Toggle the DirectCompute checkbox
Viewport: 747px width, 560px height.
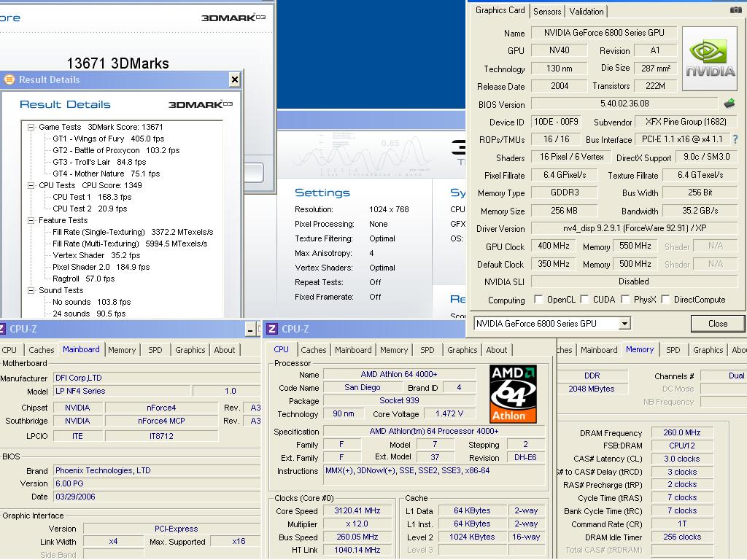[665, 299]
